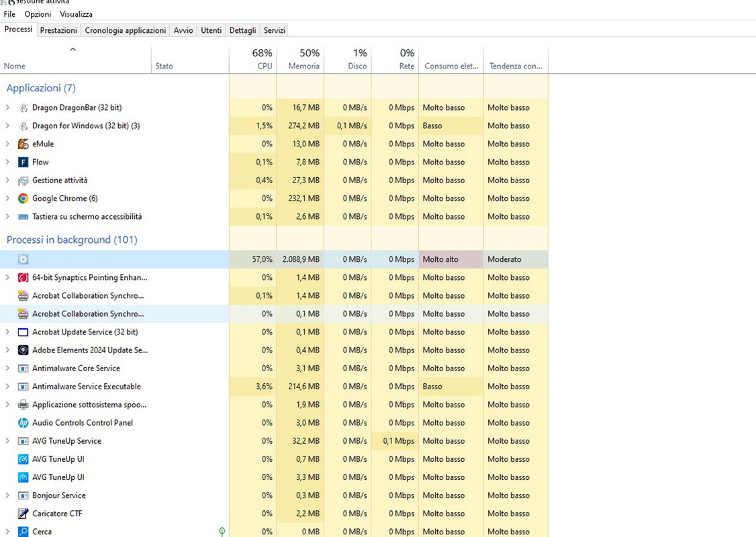This screenshot has height=537, width=756.
Task: Sort by the Rete column header
Action: tap(395, 60)
